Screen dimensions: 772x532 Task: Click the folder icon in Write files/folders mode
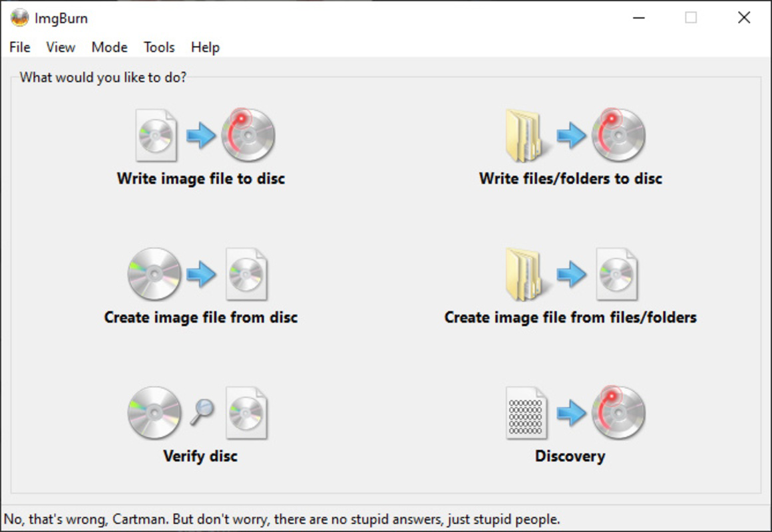(522, 133)
